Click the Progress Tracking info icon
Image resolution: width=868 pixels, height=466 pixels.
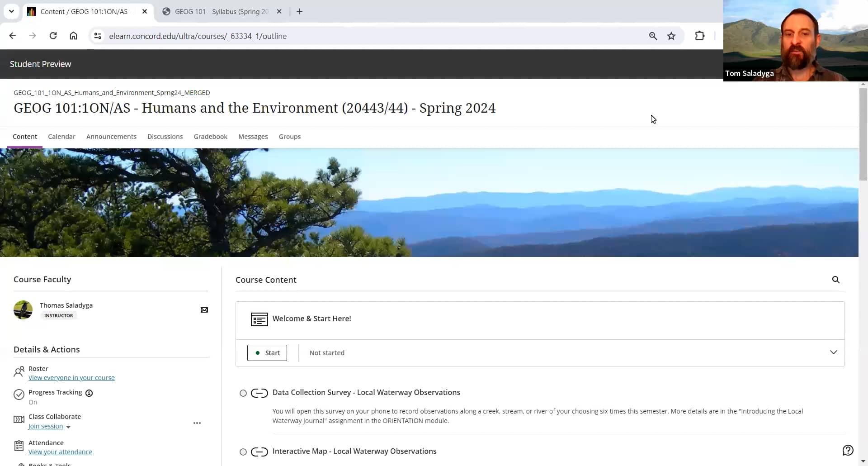click(x=89, y=393)
